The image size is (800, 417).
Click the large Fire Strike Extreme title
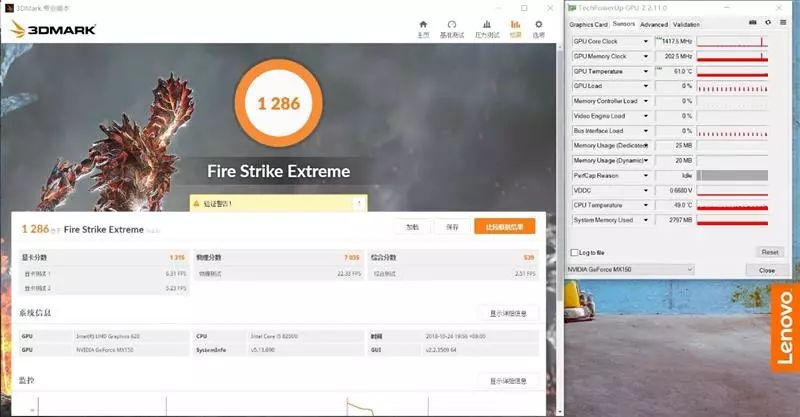[x=279, y=171]
